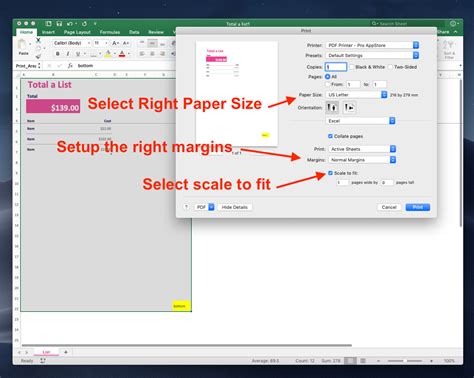Open the Margins dropdown
Viewport: 474px width, 378px height.
click(x=362, y=160)
